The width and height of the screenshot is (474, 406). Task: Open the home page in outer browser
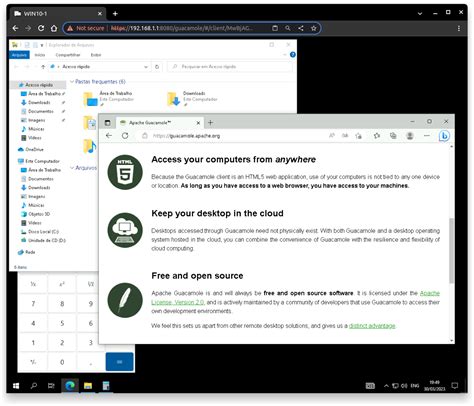pyautogui.click(x=54, y=28)
